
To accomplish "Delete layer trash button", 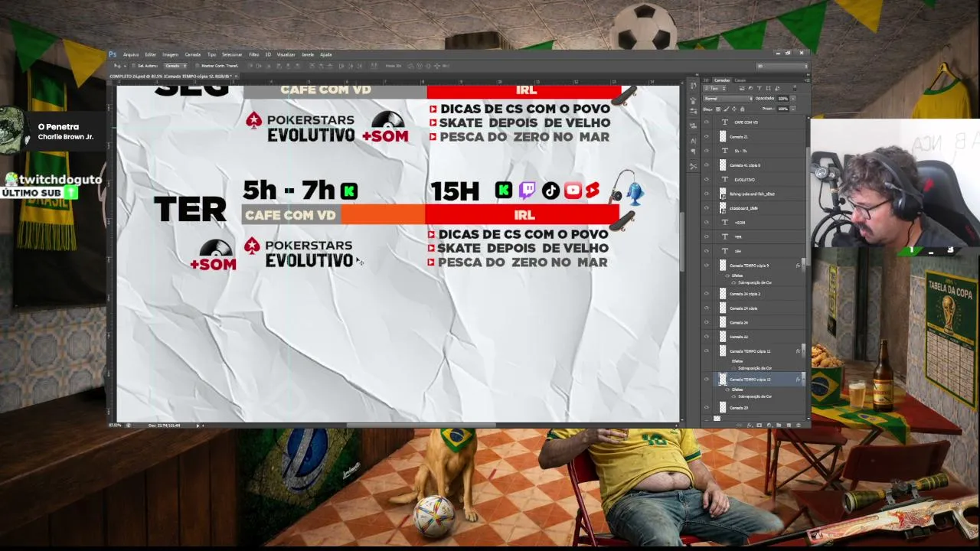I will coord(799,425).
